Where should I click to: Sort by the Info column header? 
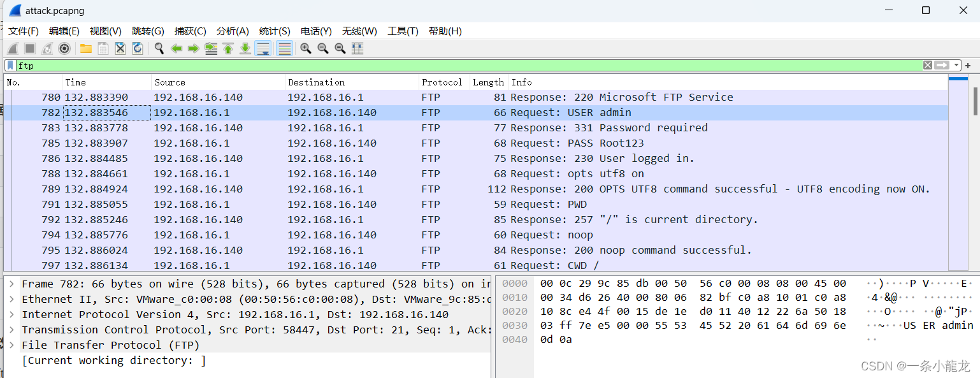click(728, 82)
